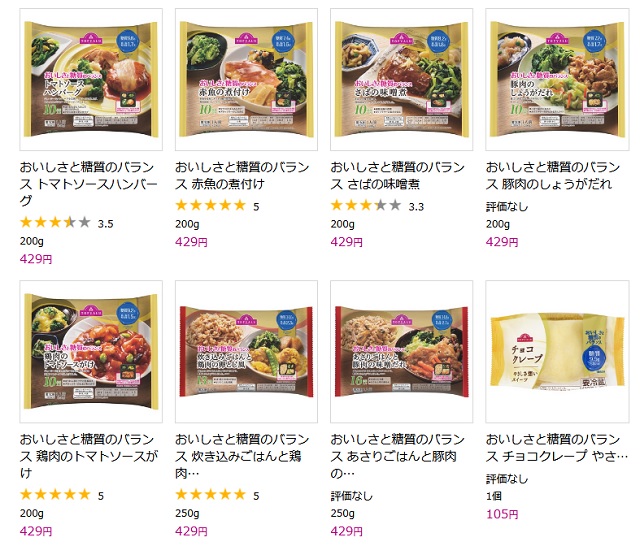Viewport: 640px width, 546px height.
Task: Click the 3.3 star rating for さばの味噌煮
Action: [x=377, y=206]
